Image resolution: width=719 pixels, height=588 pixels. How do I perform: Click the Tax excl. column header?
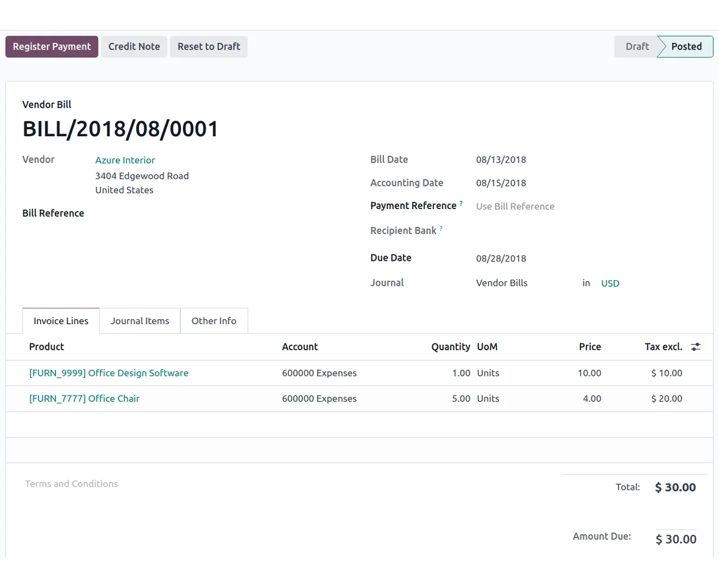tap(663, 347)
